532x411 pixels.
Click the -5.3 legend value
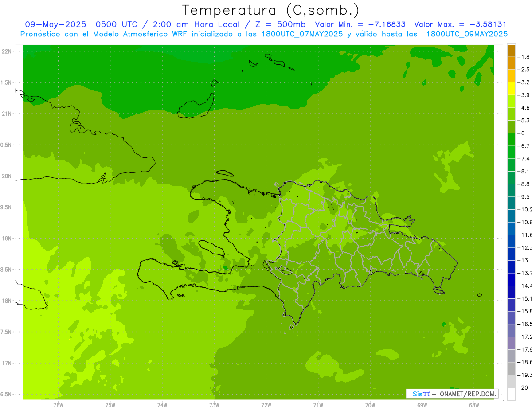coord(524,120)
